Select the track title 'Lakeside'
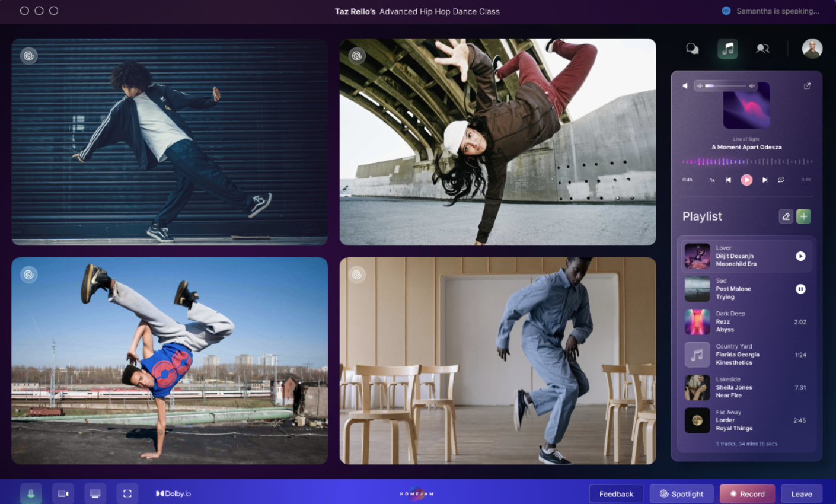The width and height of the screenshot is (836, 504). [x=728, y=379]
